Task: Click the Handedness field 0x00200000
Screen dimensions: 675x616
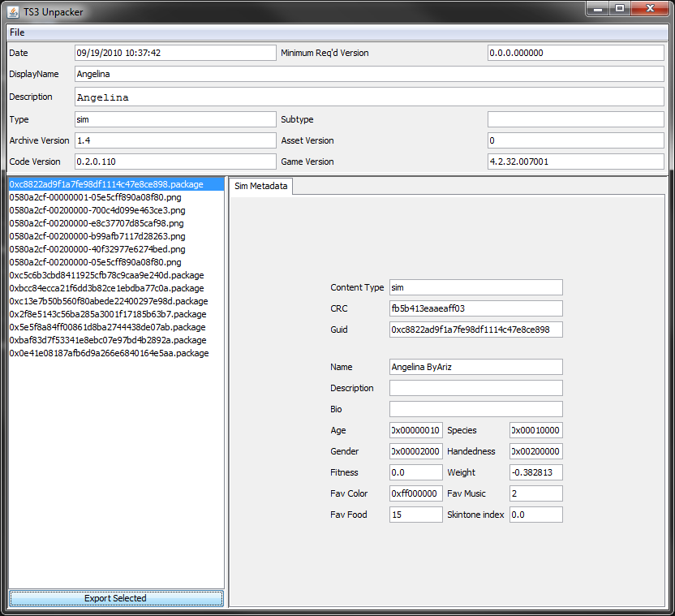Action: [x=536, y=451]
